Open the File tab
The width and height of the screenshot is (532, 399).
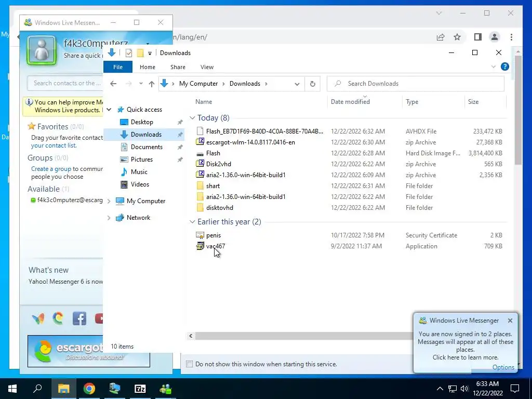tap(118, 67)
